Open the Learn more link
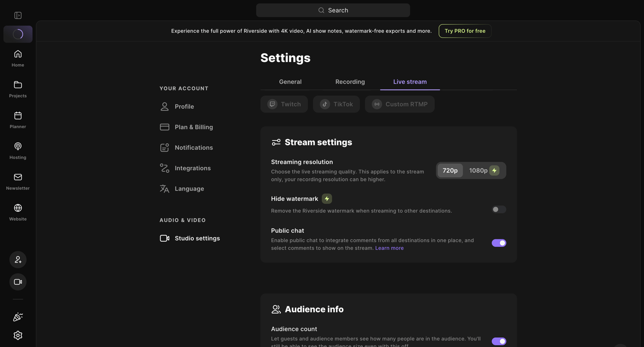Viewport: 644px width, 347px height. coord(389,248)
